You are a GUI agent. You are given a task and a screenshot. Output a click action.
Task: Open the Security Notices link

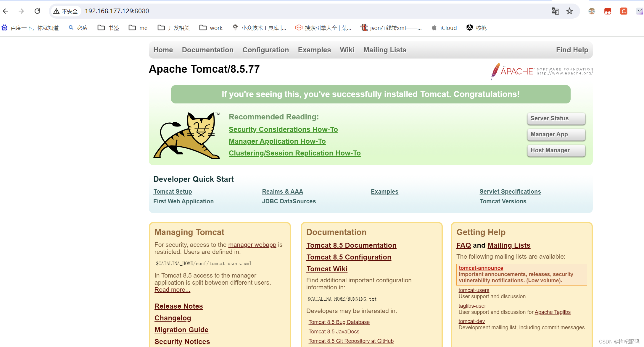click(x=182, y=342)
